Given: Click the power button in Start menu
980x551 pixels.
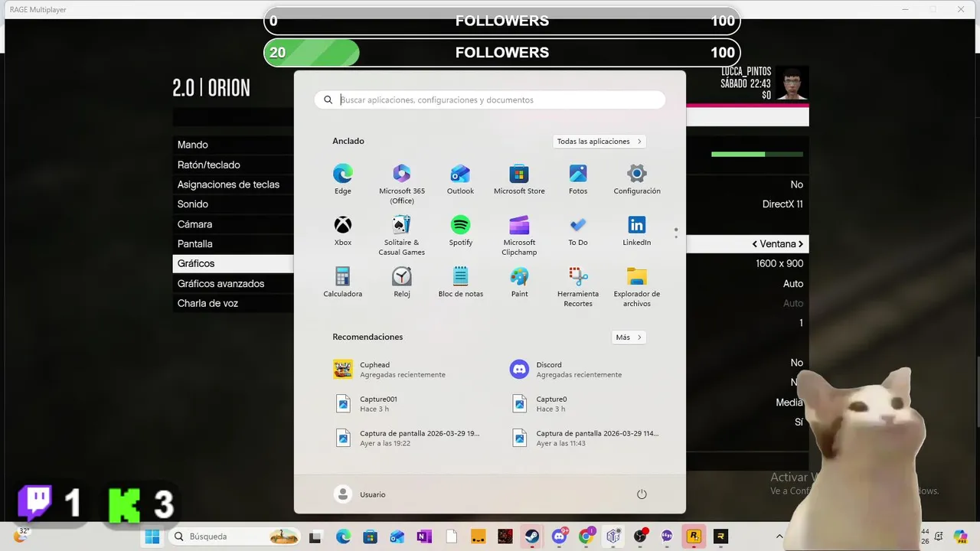Looking at the screenshot, I should 642,494.
